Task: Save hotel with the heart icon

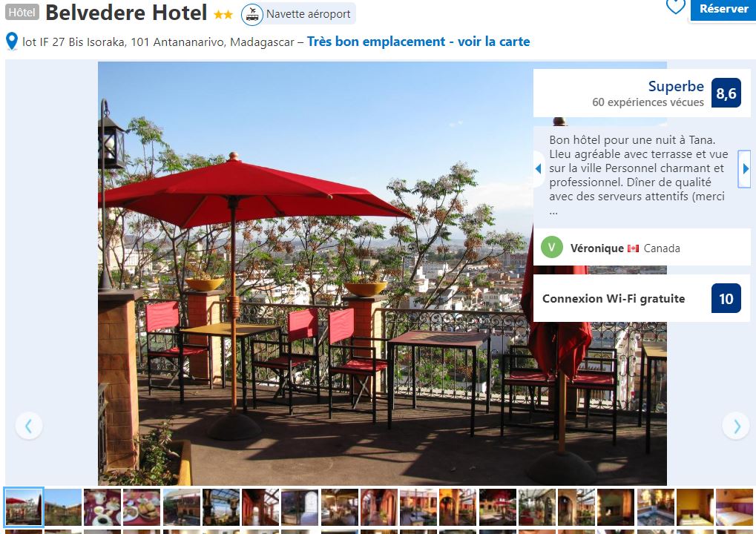Action: (x=675, y=6)
